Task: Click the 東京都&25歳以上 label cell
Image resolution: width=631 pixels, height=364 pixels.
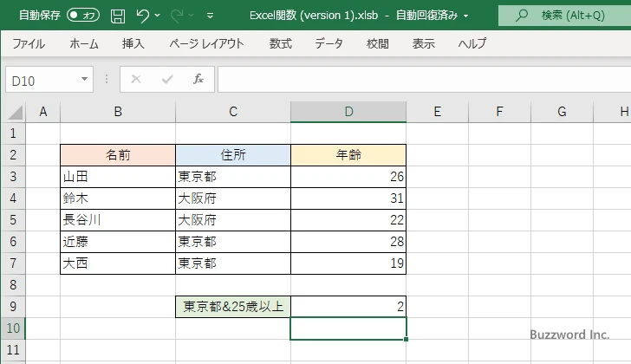Action: (x=233, y=307)
